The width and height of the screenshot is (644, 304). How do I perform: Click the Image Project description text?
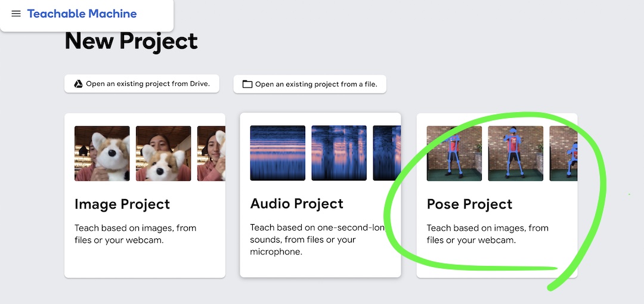tap(135, 234)
